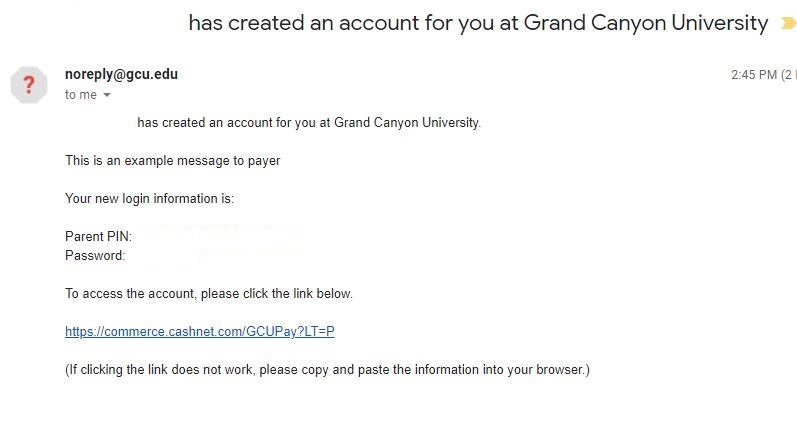Click the "Your new login information is:" line
Viewport: 797px width, 422px height.
149,198
